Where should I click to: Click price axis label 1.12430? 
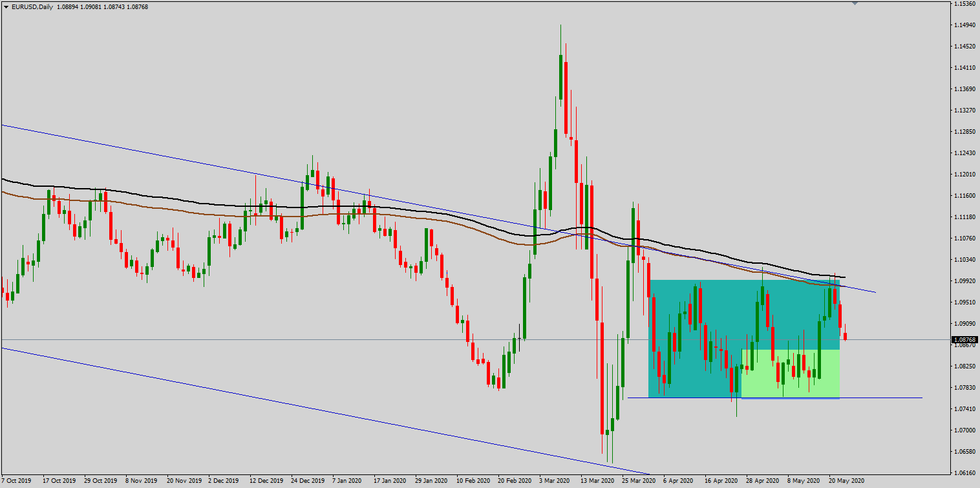click(x=964, y=153)
